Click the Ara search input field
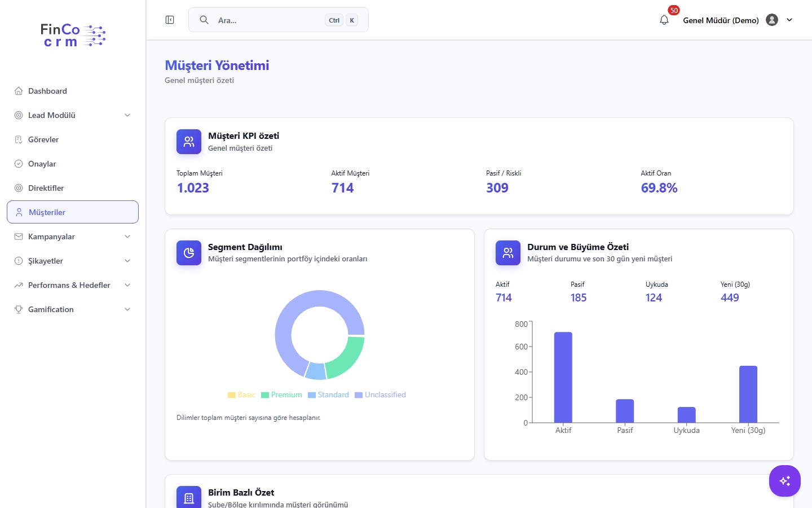This screenshot has width=812, height=508. click(x=279, y=20)
